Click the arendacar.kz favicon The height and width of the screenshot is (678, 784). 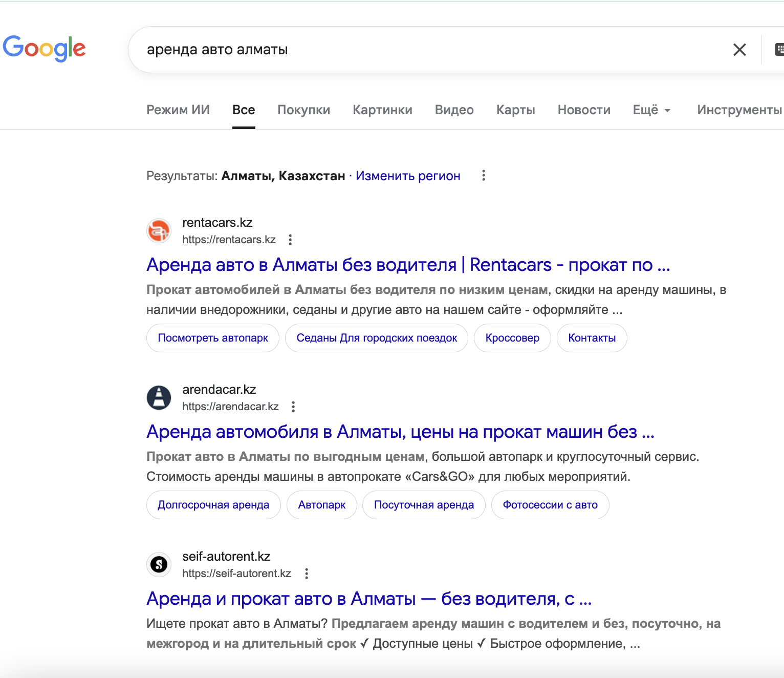click(x=159, y=398)
